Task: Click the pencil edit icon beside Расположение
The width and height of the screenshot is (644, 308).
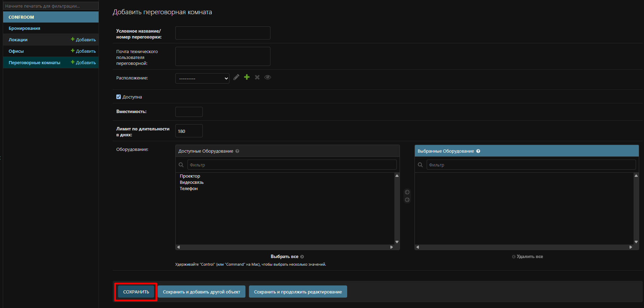Action: [236, 77]
